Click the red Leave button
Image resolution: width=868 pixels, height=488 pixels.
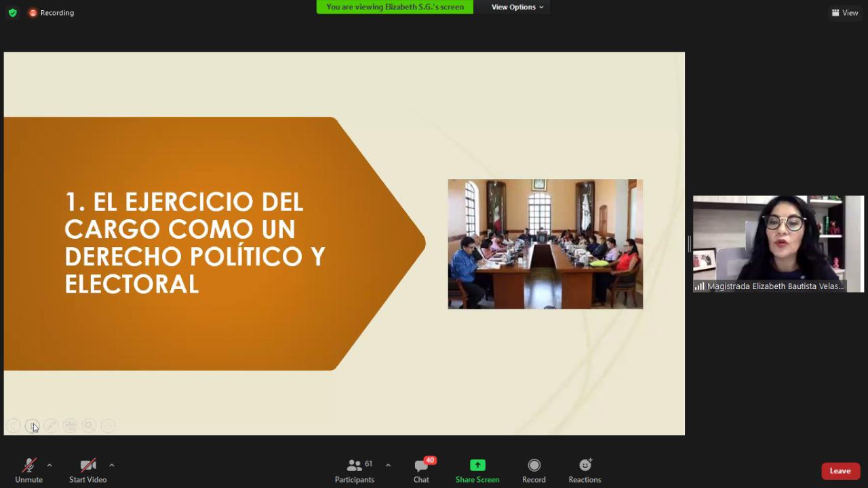pyautogui.click(x=840, y=471)
